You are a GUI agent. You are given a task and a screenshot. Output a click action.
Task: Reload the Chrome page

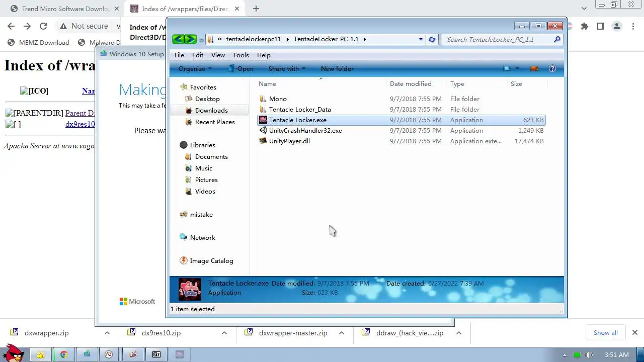pos(43,26)
